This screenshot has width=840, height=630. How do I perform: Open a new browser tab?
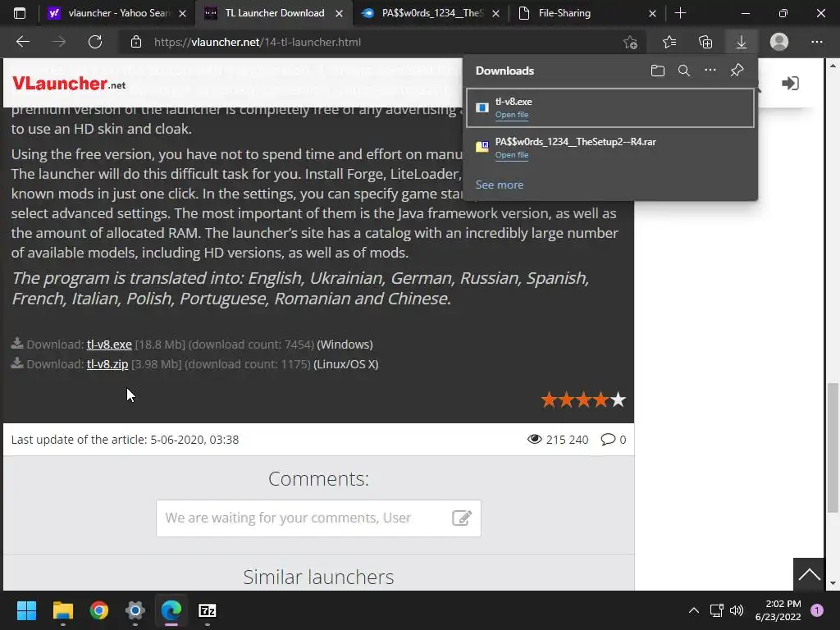tap(680, 13)
